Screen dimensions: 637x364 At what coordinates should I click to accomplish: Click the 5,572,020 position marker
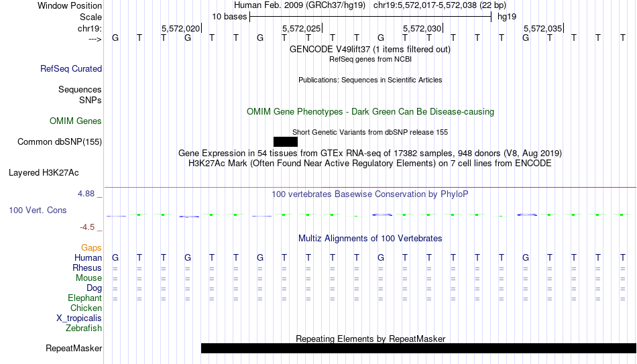[181, 28]
